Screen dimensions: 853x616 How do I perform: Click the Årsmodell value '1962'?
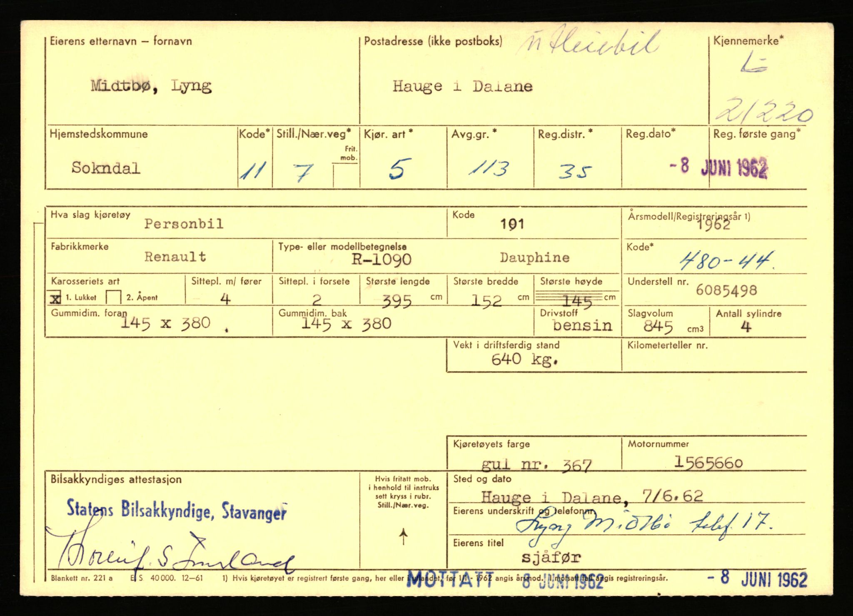click(x=714, y=225)
